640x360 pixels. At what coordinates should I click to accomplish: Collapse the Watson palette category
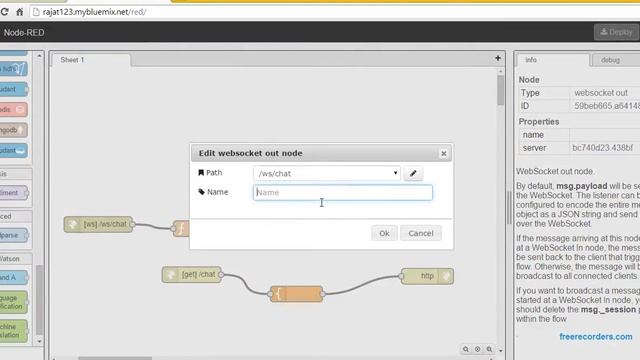coord(16,259)
